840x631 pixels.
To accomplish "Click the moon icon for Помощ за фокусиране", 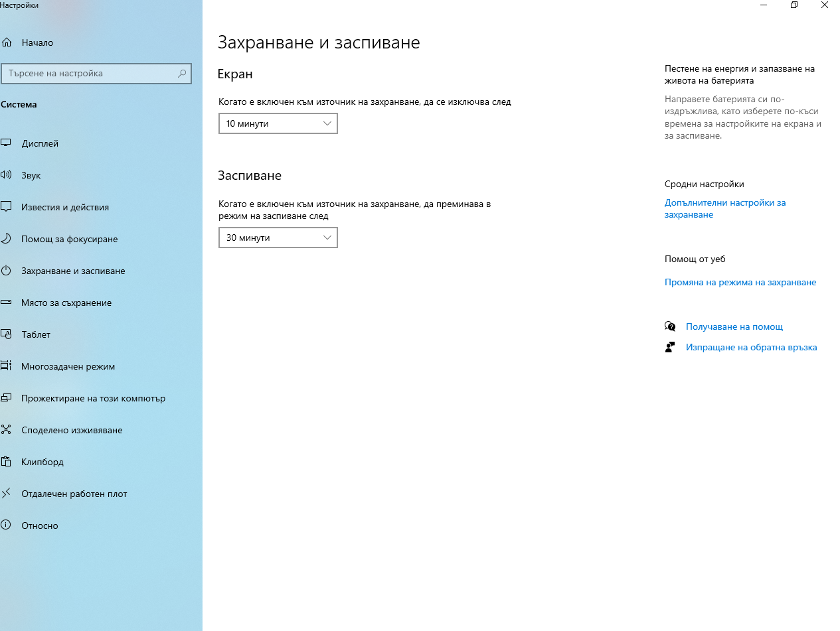I will tap(6, 239).
